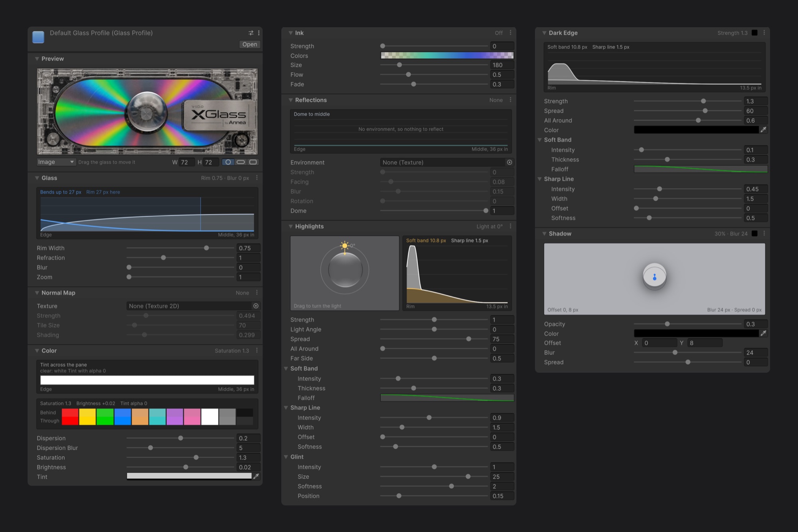Open the kebab menu beside Default Glass Profile
The width and height of the screenshot is (798, 532).
[259, 33]
